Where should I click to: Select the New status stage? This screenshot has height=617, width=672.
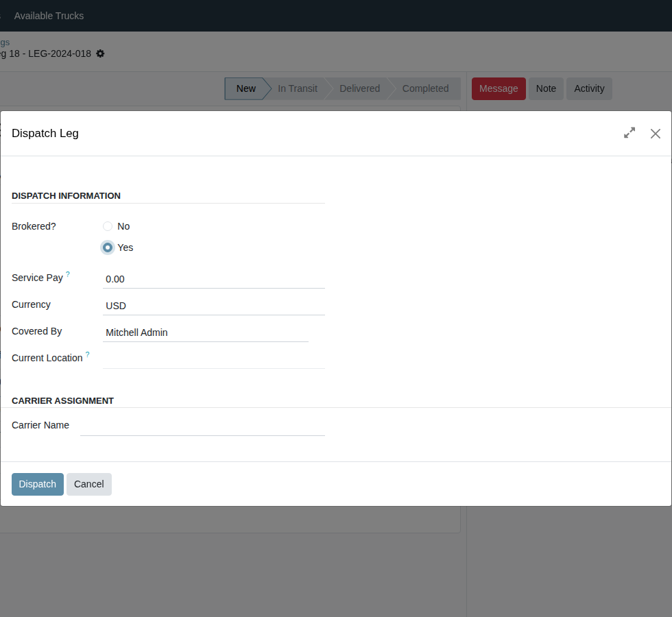246,88
